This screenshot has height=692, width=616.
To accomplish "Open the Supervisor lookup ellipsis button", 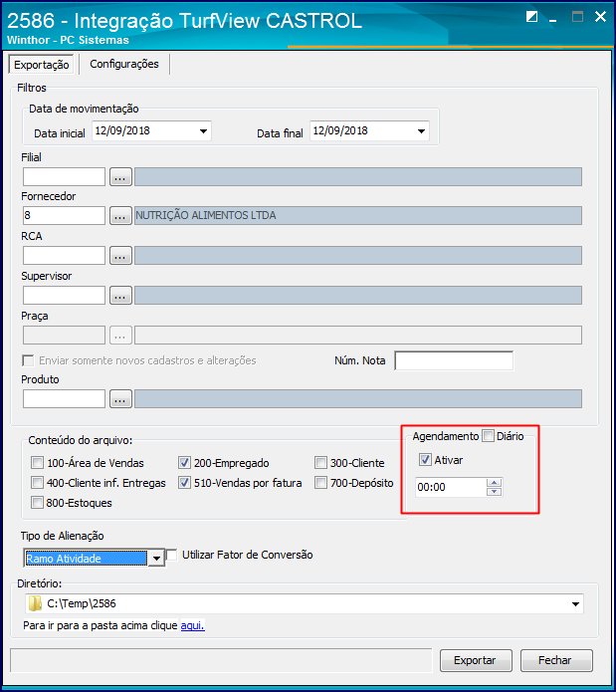I will (x=120, y=296).
